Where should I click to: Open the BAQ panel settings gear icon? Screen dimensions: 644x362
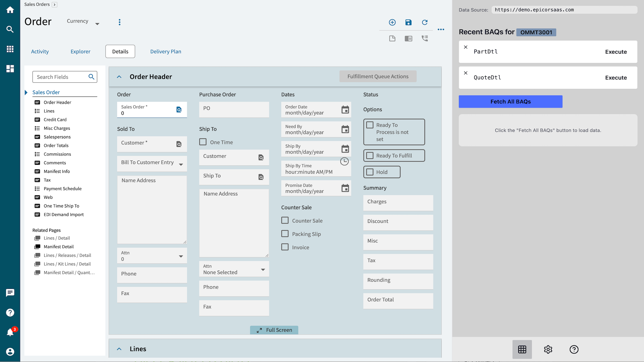tap(548, 349)
